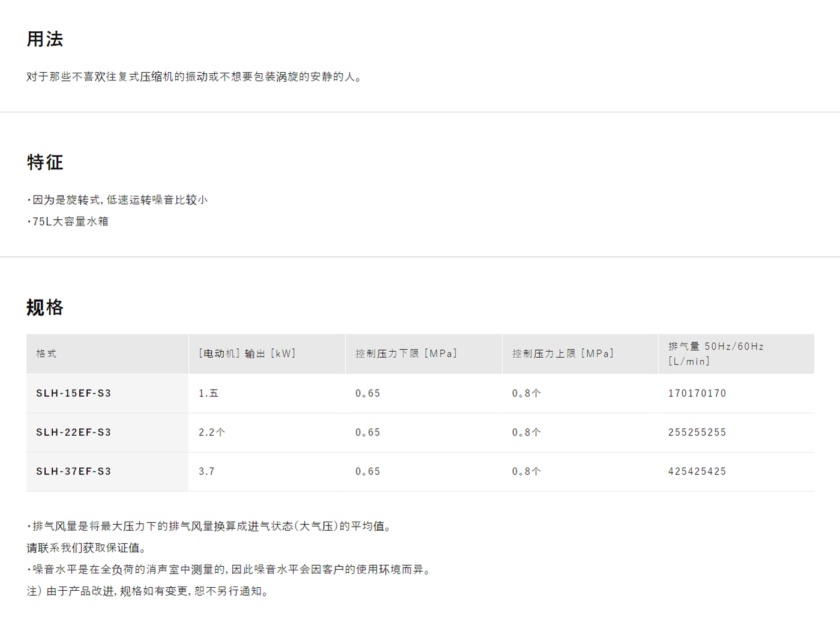This screenshot has height=619, width=840.
Task: Click the 排气量 50Hz/60Hz column header
Action: 716,354
